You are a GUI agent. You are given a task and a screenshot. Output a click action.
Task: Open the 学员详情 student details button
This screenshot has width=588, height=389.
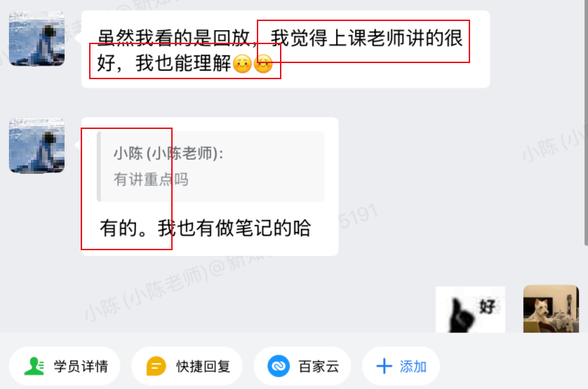(65, 366)
